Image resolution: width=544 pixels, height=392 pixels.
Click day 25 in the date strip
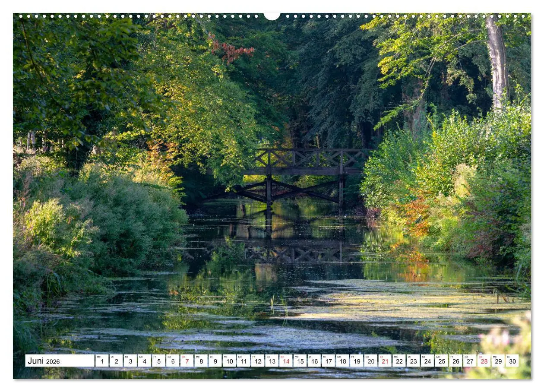point(441,361)
